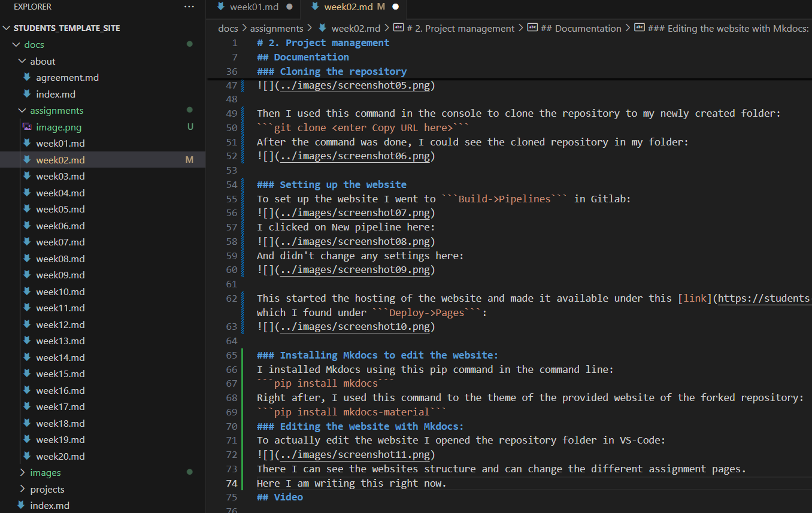Image resolution: width=812 pixels, height=513 pixels.
Task: Collapse the about folder
Action: pyautogui.click(x=22, y=61)
